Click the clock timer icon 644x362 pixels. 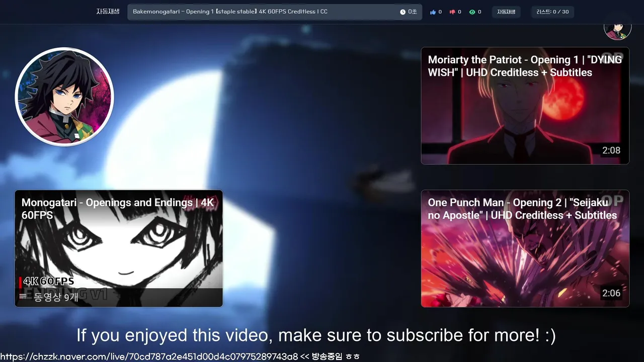click(403, 12)
